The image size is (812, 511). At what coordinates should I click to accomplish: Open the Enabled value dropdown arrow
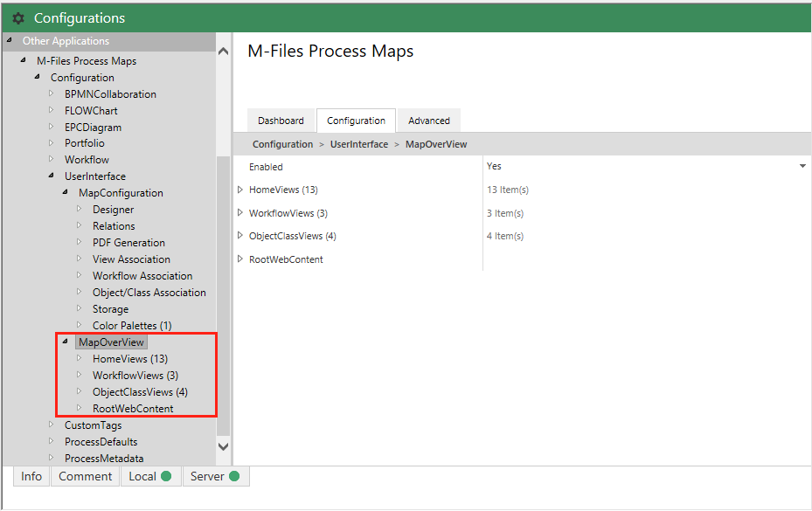pos(802,166)
